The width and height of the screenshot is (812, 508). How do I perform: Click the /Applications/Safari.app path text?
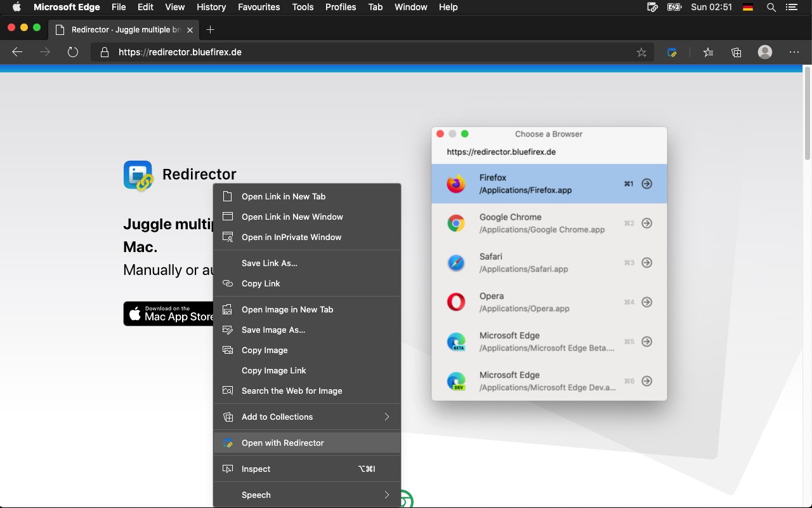(x=524, y=269)
